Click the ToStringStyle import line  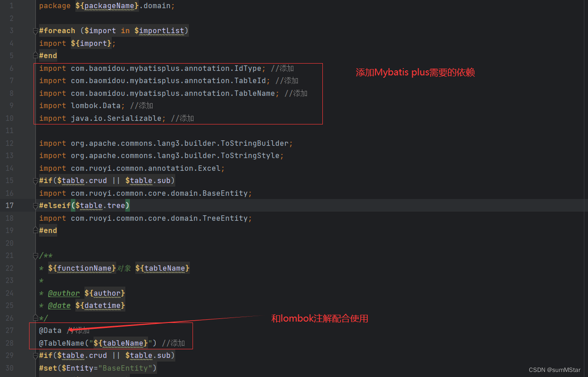162,156
